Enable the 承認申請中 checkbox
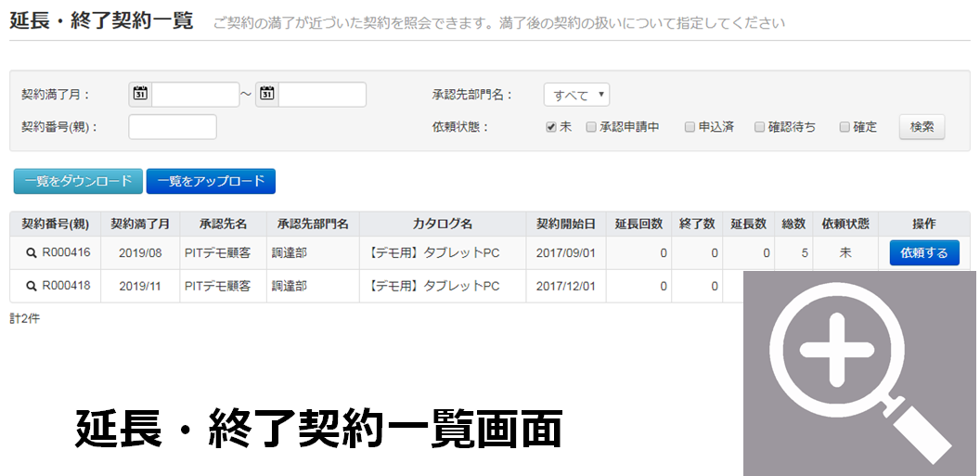The height and width of the screenshot is (476, 980). coord(591,127)
